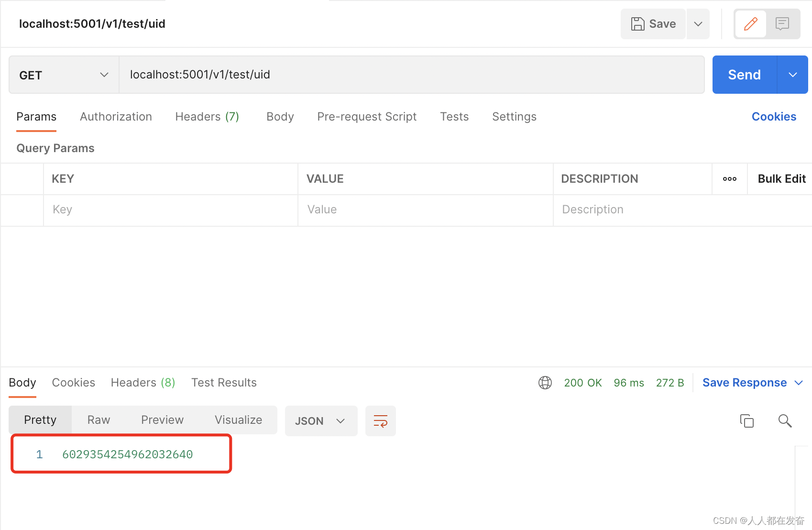812x530 pixels.
Task: Switch response view to Visualize
Action: click(x=238, y=420)
